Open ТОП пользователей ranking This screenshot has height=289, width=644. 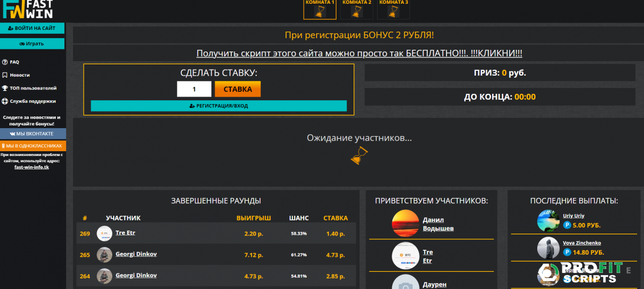coord(32,88)
